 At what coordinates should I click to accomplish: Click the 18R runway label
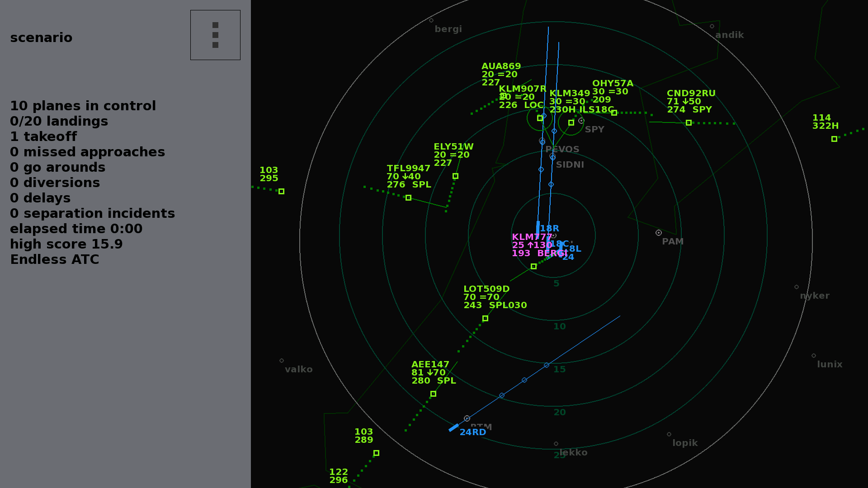549,229
